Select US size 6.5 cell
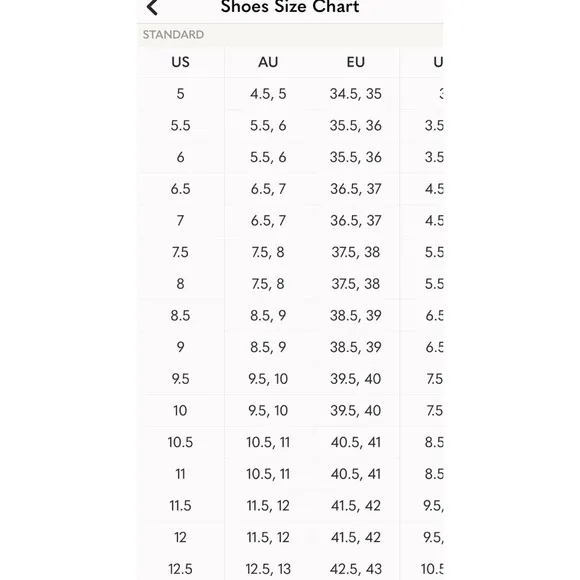 pos(181,189)
